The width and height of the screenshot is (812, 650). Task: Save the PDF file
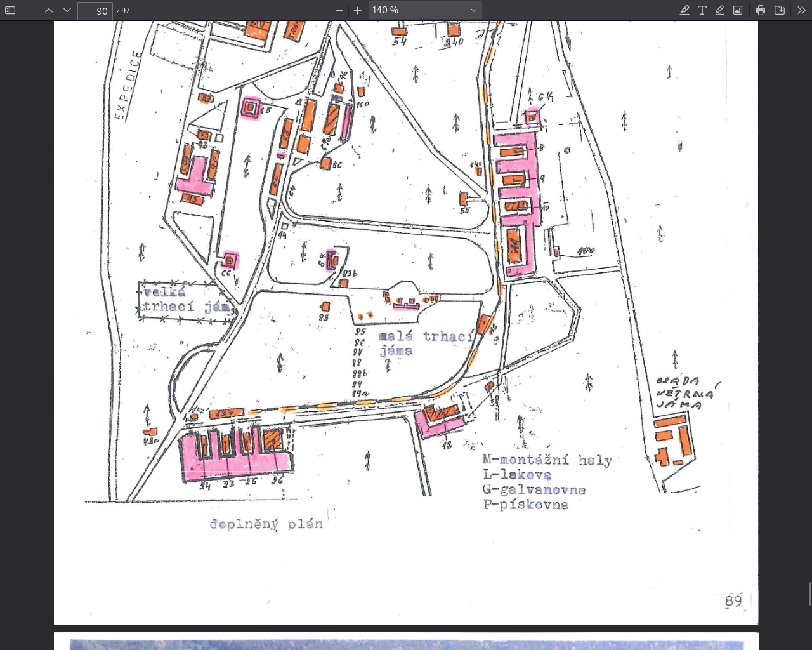click(x=780, y=10)
